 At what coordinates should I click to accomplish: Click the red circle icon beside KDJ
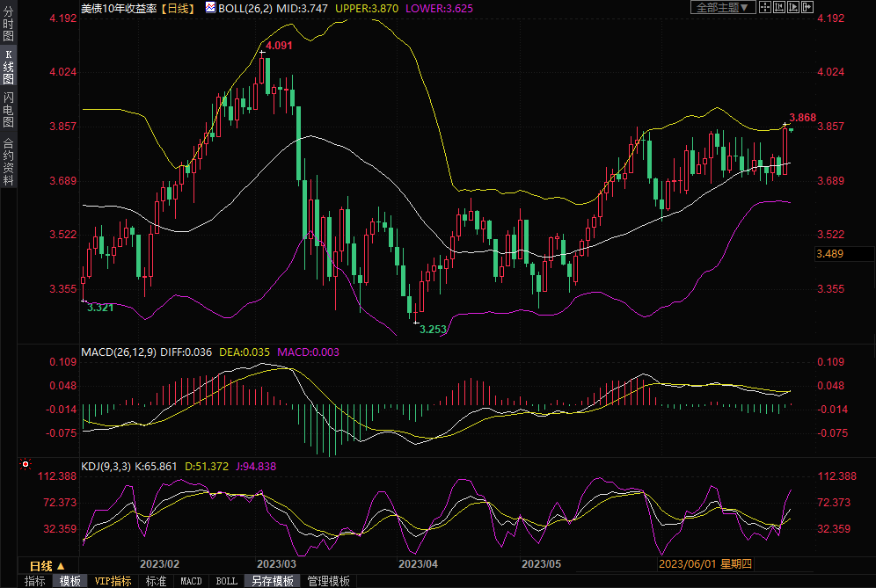click(x=25, y=464)
